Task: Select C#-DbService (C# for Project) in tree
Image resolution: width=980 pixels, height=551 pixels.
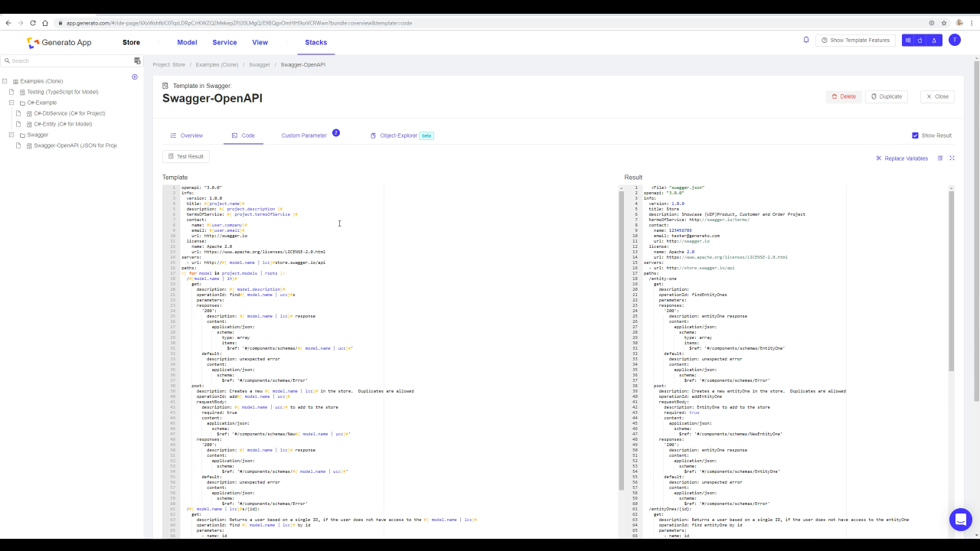Action: pyautogui.click(x=70, y=113)
